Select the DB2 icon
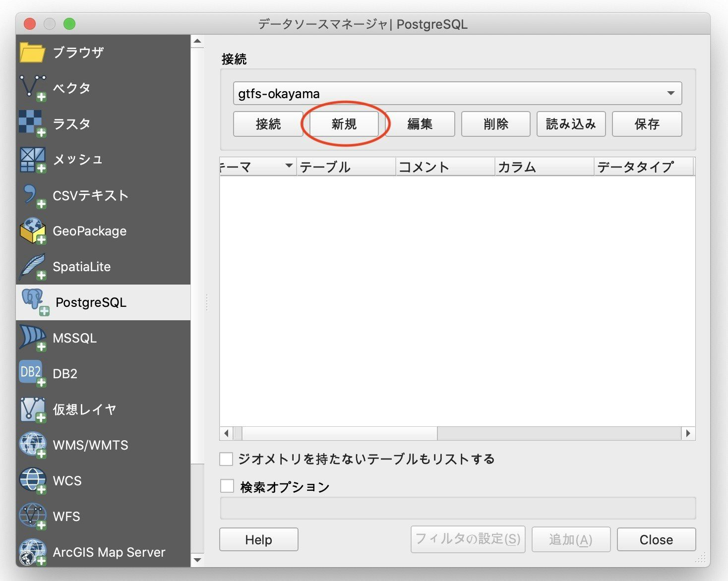 click(33, 374)
